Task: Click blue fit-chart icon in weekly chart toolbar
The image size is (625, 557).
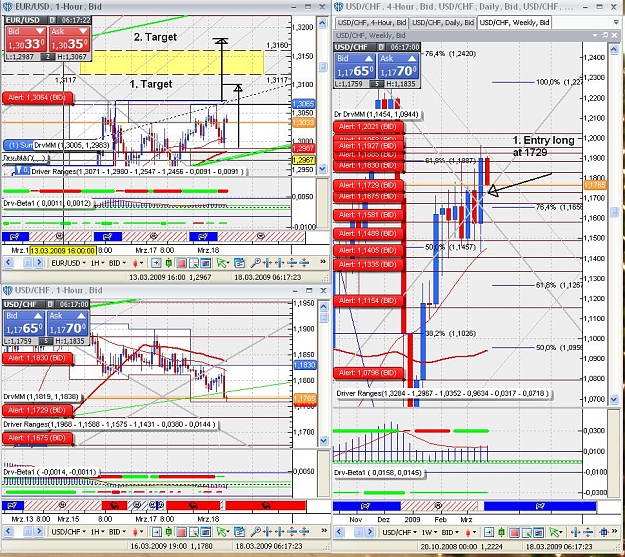Action: click(604, 533)
